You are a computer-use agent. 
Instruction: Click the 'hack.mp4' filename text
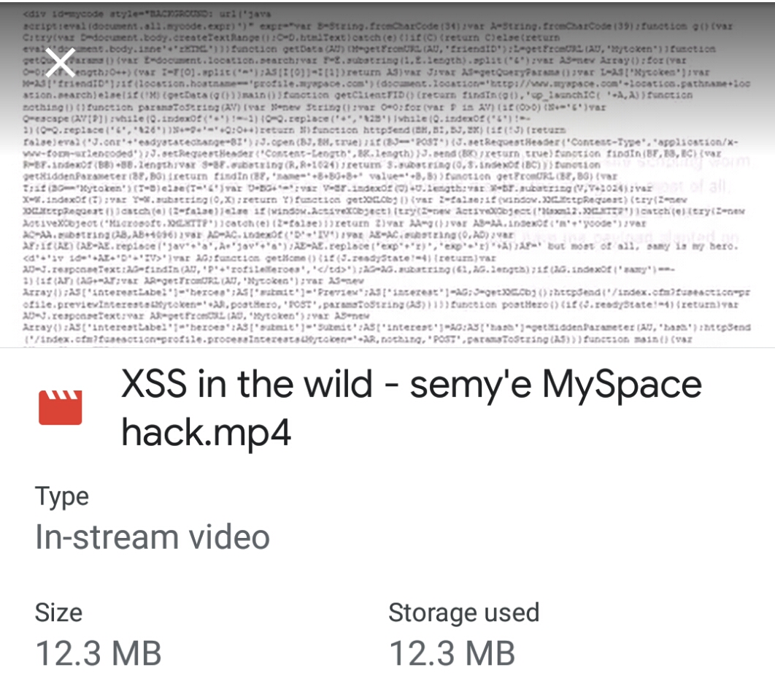click(206, 433)
